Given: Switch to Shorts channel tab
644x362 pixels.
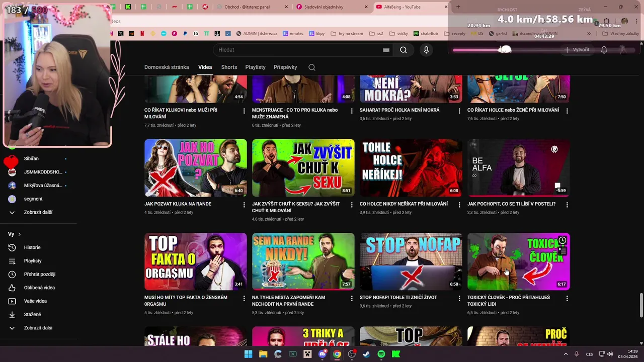Looking at the screenshot, I should coord(229,67).
